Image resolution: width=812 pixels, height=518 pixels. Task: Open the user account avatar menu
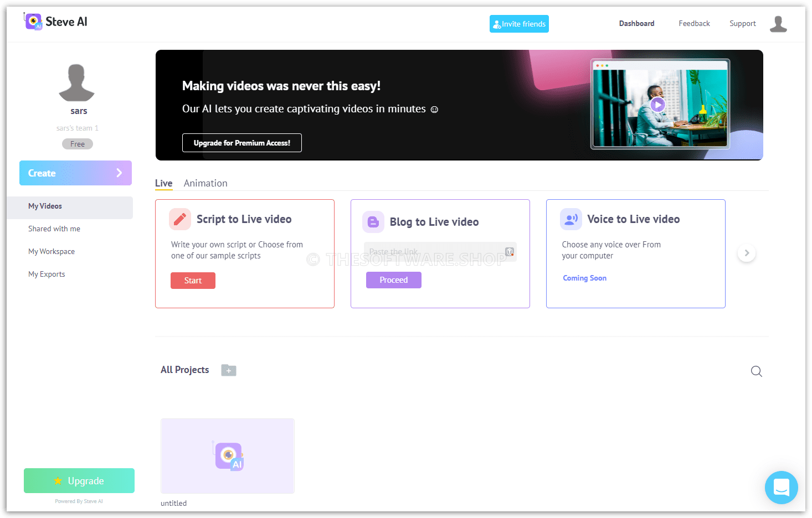(x=778, y=24)
